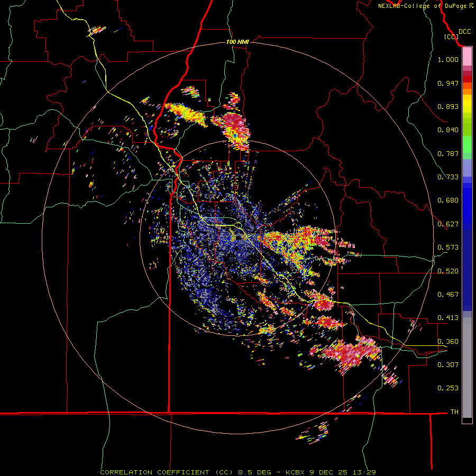Click the DCC legend heading

coord(464,32)
